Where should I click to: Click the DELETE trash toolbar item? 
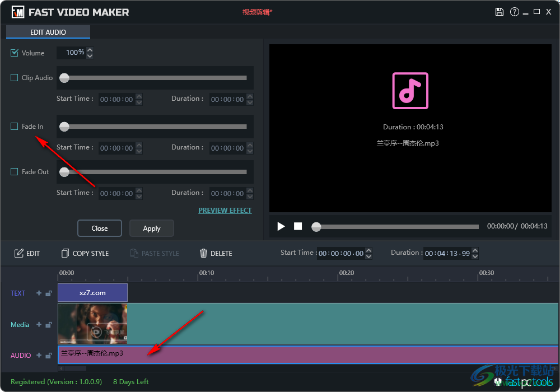[216, 254]
